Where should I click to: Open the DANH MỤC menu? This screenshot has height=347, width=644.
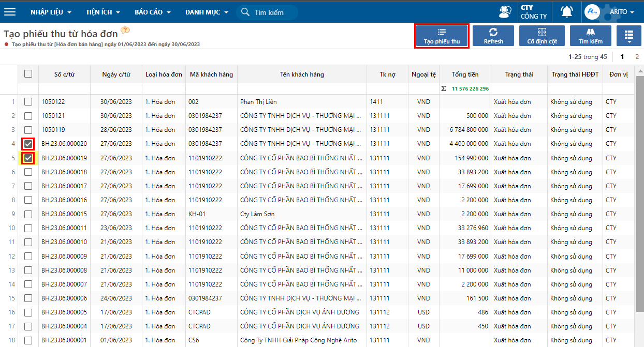tap(206, 12)
